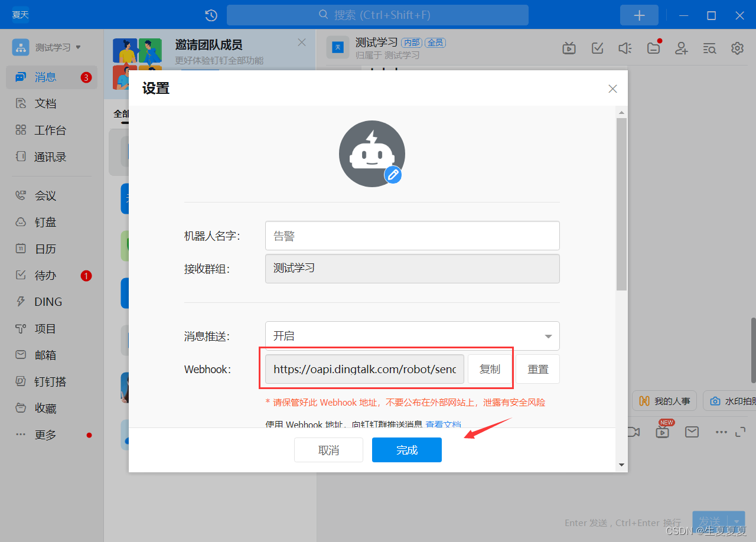Click the 夏天 user avatar
The width and height of the screenshot is (756, 542).
tap(20, 15)
